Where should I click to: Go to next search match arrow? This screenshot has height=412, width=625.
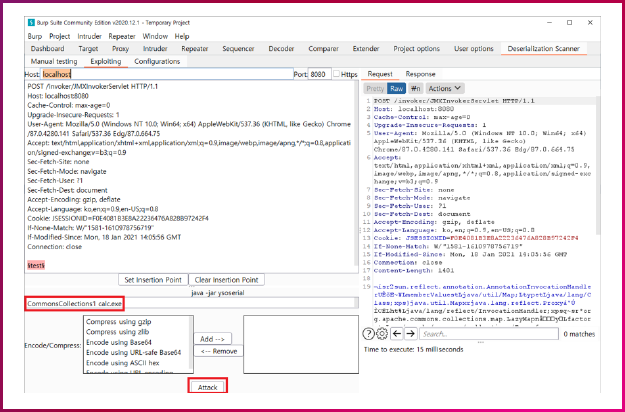tap(410, 334)
